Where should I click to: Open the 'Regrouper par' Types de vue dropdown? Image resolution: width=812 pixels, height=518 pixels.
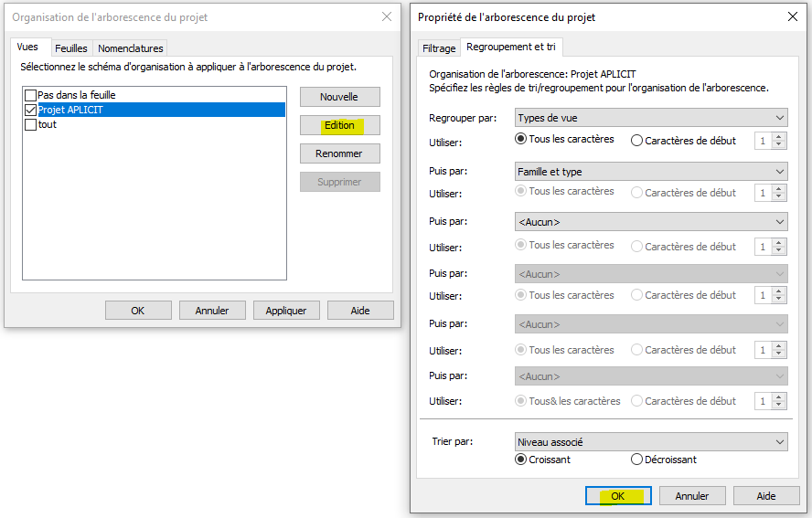tap(651, 118)
